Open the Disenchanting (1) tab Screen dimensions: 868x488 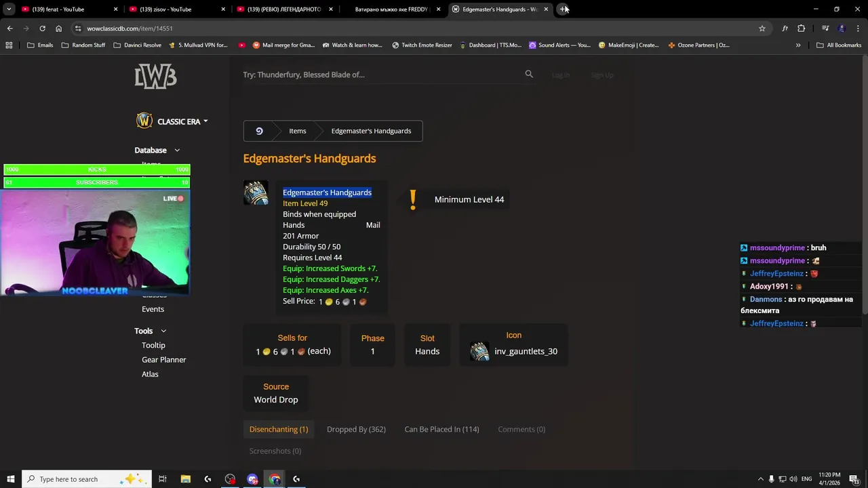pos(279,429)
